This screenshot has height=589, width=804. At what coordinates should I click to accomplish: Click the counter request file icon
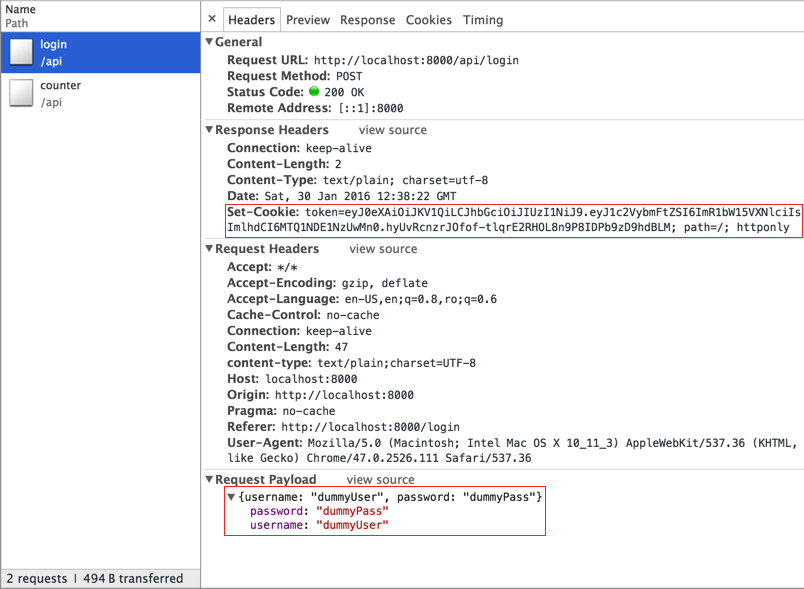[21, 93]
